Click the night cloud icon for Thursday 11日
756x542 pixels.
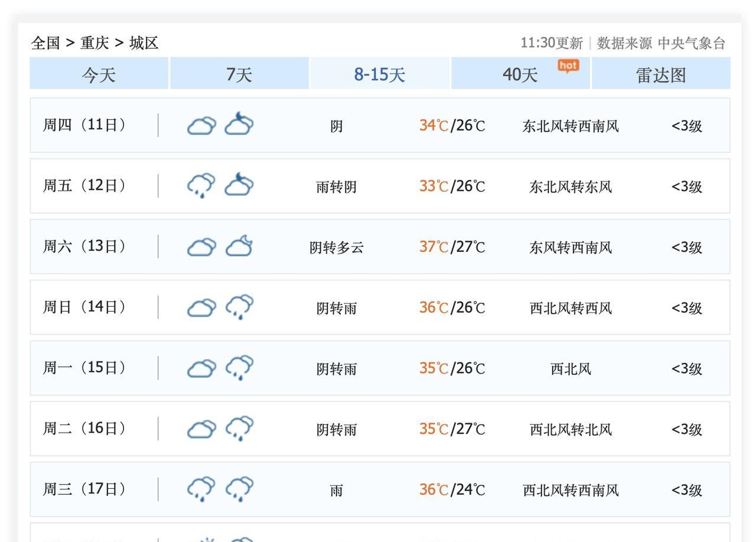[x=239, y=124]
